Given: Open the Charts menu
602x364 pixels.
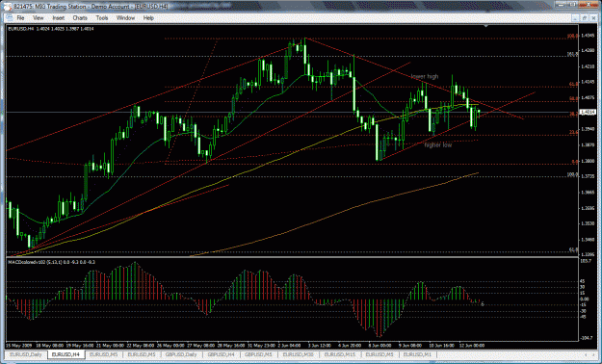Looking at the screenshot, I should click(x=80, y=18).
